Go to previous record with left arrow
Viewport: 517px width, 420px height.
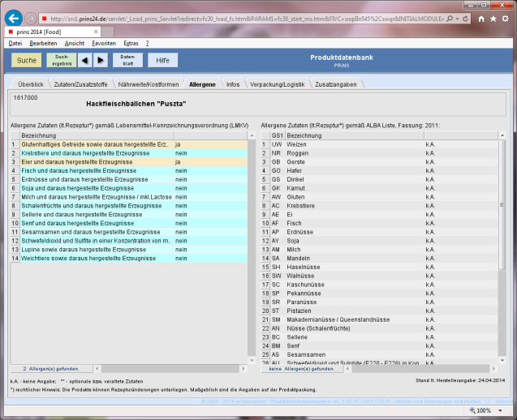coord(87,60)
